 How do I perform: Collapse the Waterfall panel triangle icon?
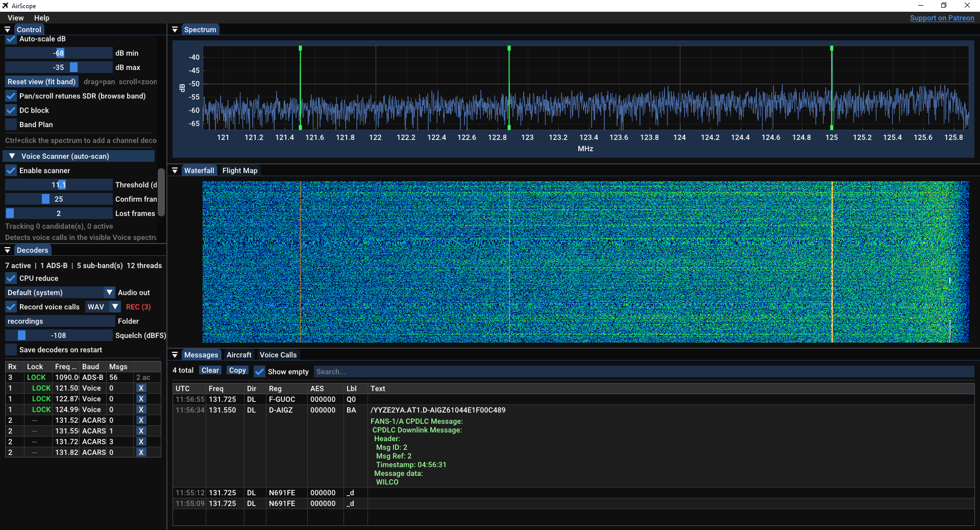pos(175,171)
